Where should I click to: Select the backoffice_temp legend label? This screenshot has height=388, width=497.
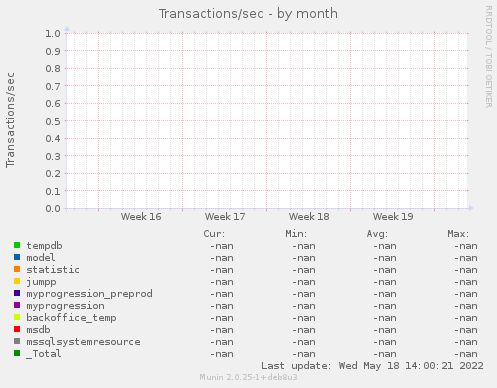click(71, 318)
